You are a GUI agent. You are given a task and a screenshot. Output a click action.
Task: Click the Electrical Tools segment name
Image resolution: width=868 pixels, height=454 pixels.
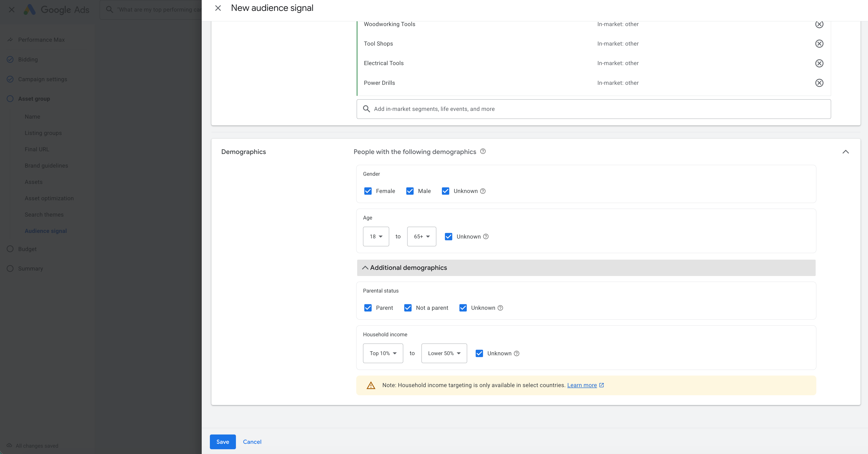pos(384,63)
